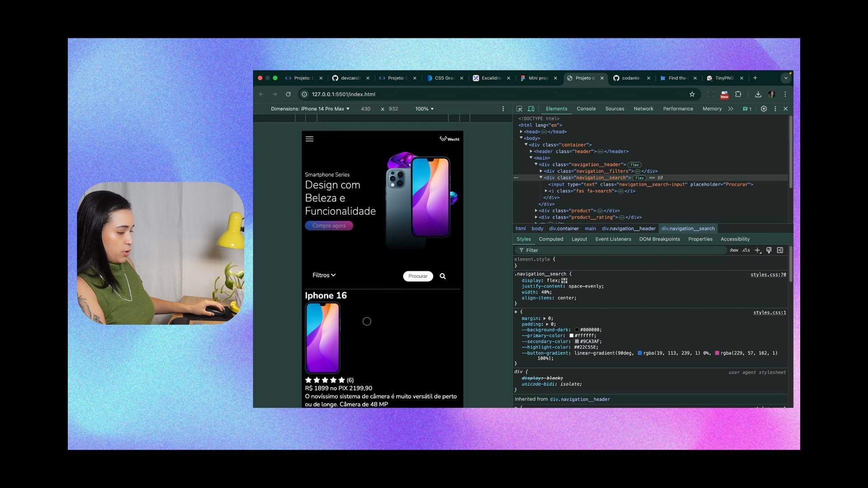Activate the inspect element picker icon
Screen dimensions: 868x488
point(519,109)
